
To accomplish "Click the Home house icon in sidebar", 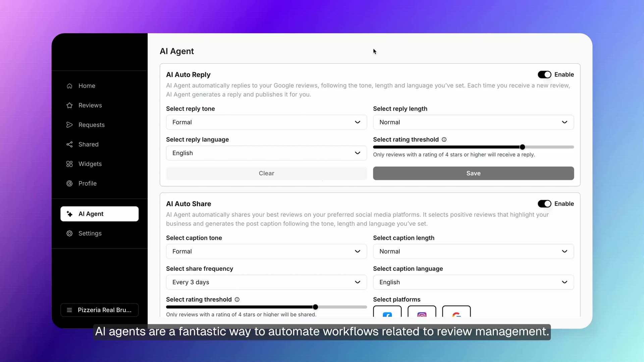I will pyautogui.click(x=69, y=86).
